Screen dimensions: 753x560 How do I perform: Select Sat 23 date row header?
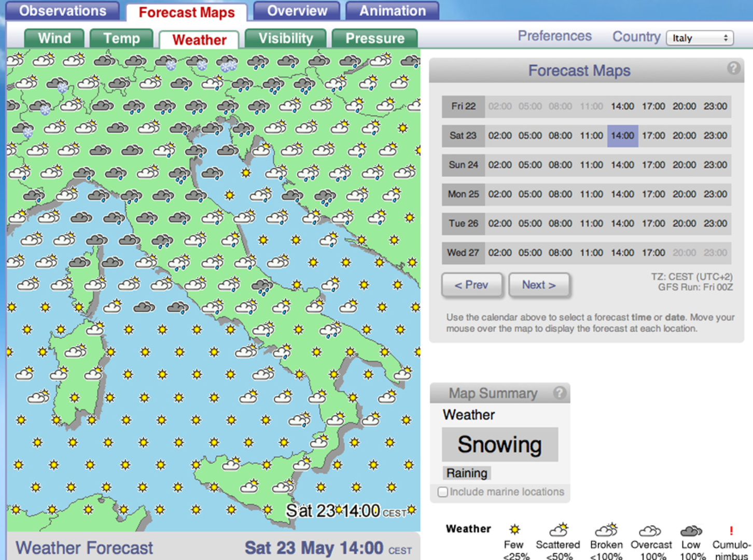[x=463, y=136]
